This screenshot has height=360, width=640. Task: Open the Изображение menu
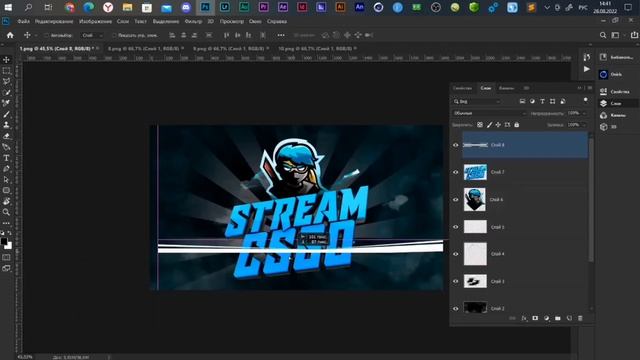[96, 21]
